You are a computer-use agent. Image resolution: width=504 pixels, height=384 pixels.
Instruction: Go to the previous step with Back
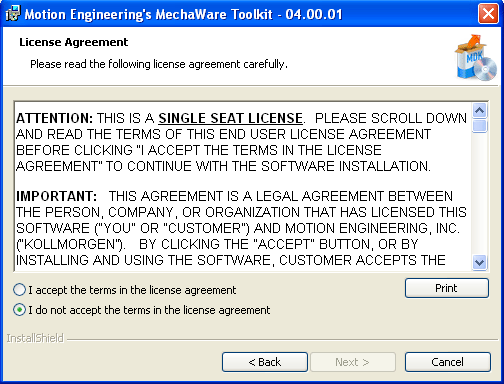click(265, 362)
